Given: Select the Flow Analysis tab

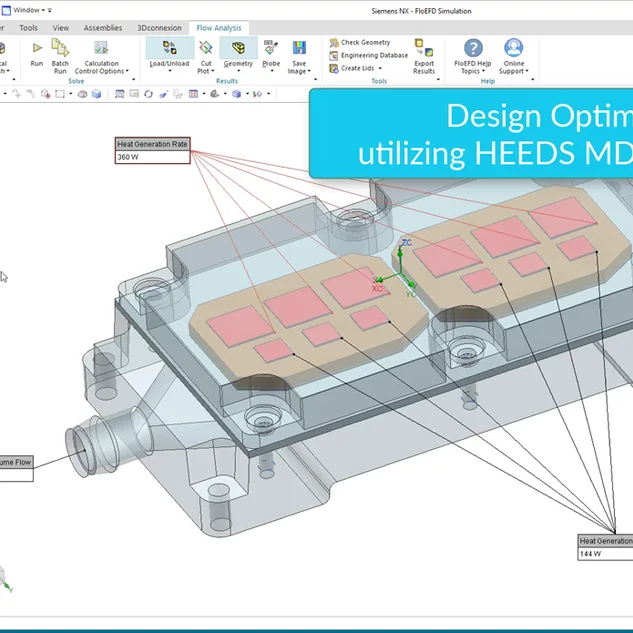Looking at the screenshot, I should tap(219, 28).
